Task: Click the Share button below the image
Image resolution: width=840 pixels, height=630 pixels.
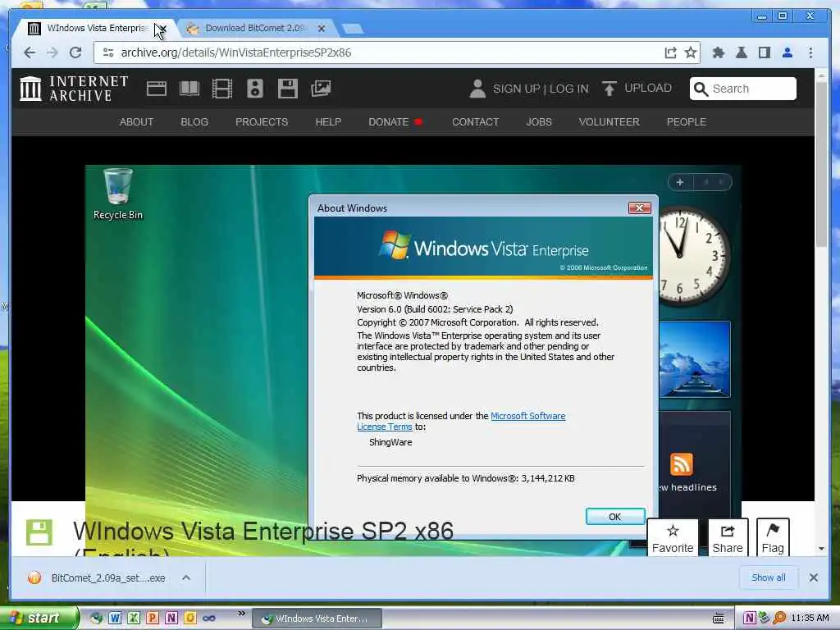Action: [x=728, y=538]
